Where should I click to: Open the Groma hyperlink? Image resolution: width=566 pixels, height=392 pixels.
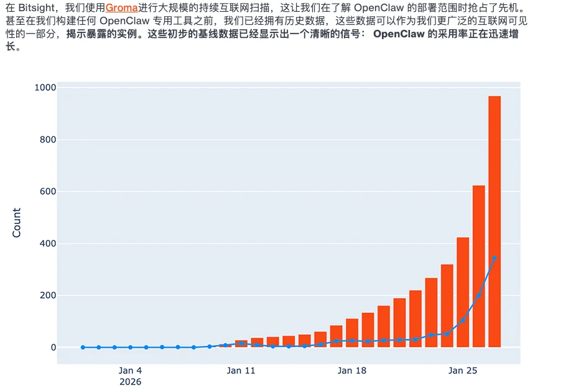tap(122, 8)
